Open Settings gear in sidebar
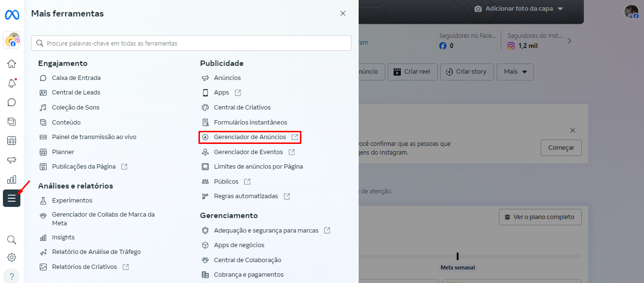Image resolution: width=644 pixels, height=283 pixels. click(x=12, y=257)
